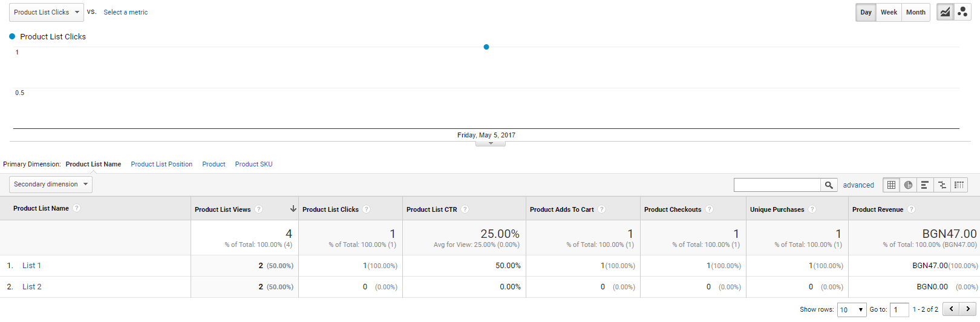
Task: Expand the Secondary dimension dropdown
Action: point(51,184)
